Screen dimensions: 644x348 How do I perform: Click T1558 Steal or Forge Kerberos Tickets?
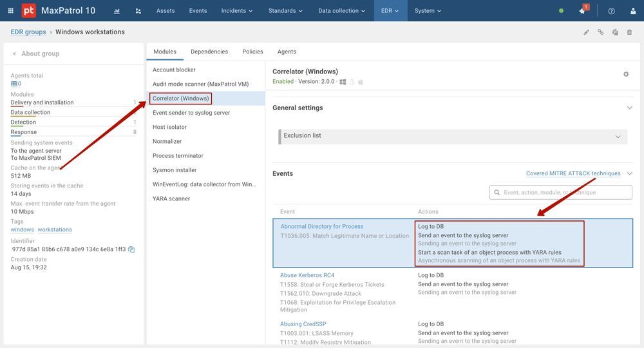pyautogui.click(x=332, y=285)
